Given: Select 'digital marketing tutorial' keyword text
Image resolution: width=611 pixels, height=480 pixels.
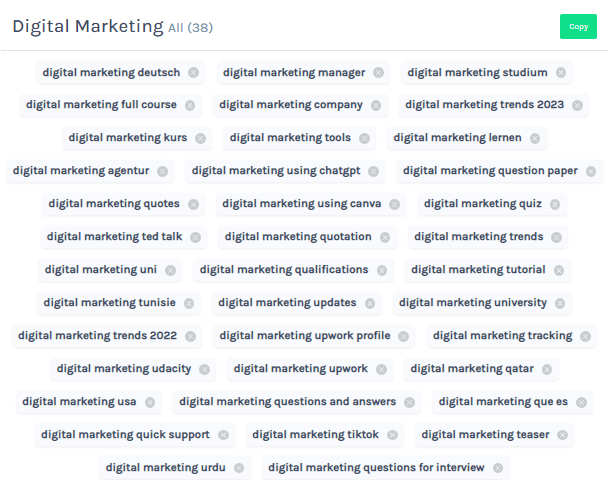Looking at the screenshot, I should [478, 270].
